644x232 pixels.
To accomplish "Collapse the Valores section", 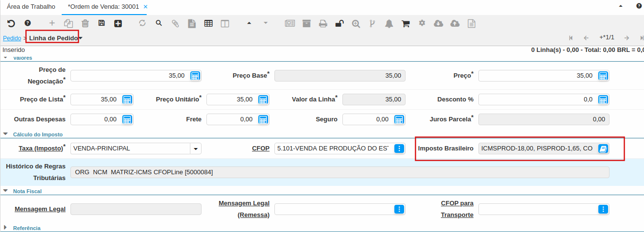I will pyautogui.click(x=5, y=58).
